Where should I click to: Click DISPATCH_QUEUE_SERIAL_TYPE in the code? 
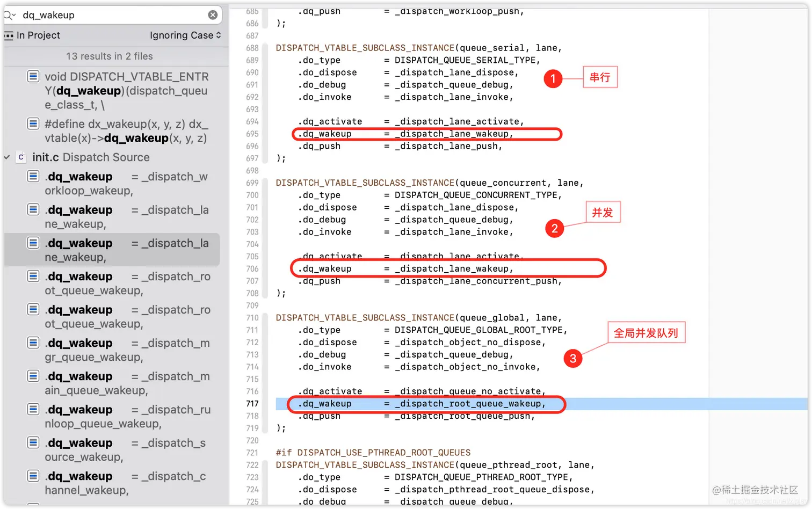tap(465, 60)
